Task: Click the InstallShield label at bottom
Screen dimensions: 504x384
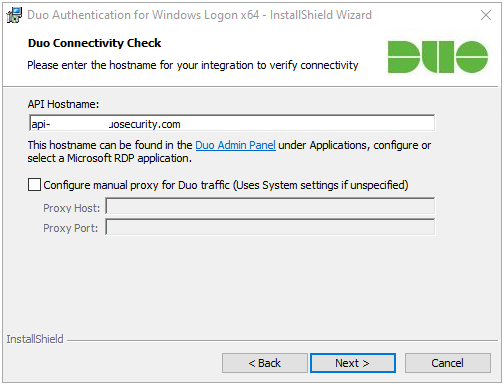Action: (x=35, y=339)
